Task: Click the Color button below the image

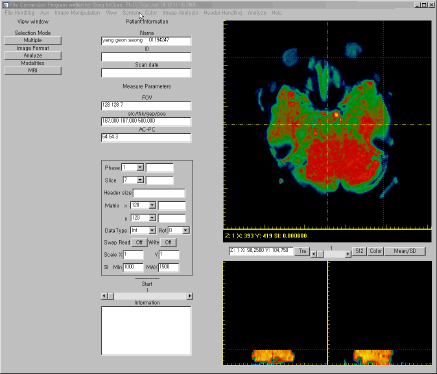Action: click(x=376, y=251)
